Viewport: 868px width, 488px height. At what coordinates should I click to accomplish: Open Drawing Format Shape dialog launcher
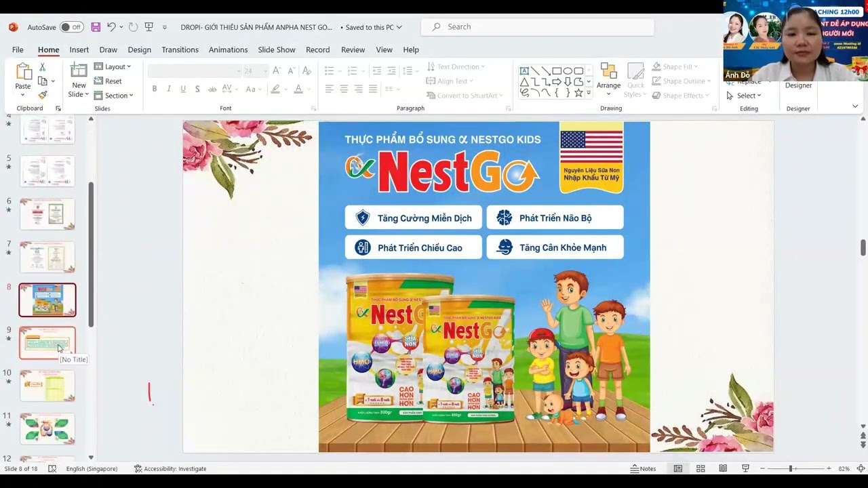715,108
